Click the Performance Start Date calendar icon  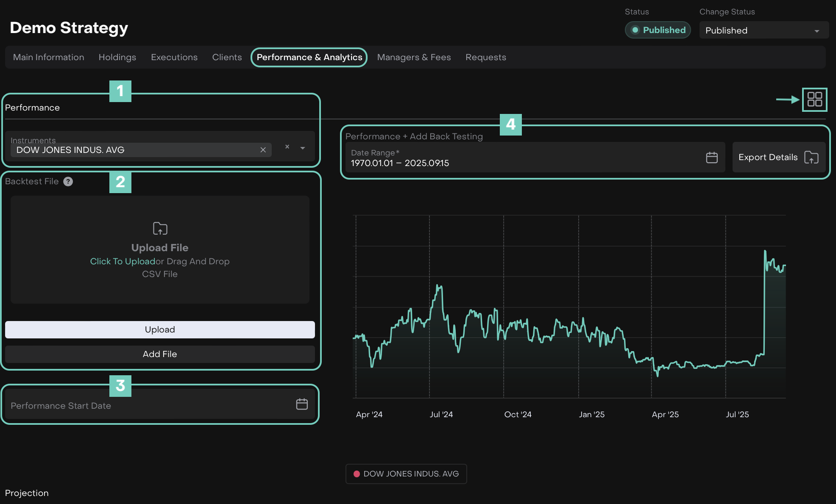[302, 404]
